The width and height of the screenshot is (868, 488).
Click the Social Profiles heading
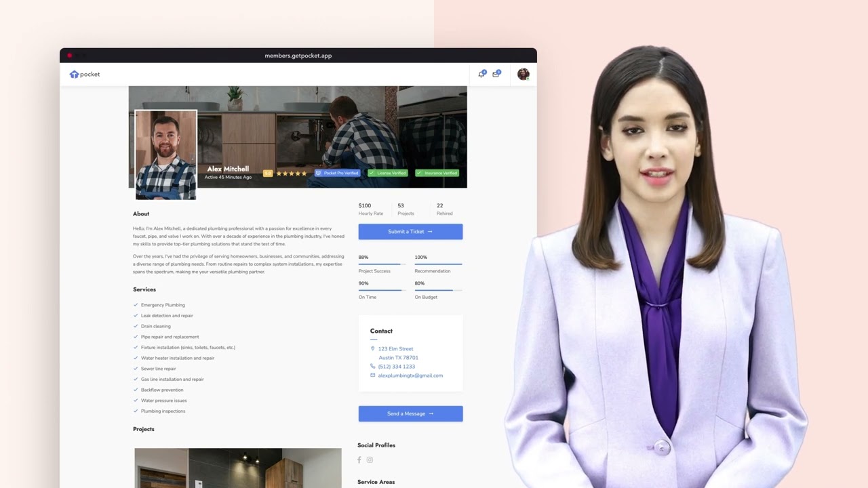(x=376, y=445)
